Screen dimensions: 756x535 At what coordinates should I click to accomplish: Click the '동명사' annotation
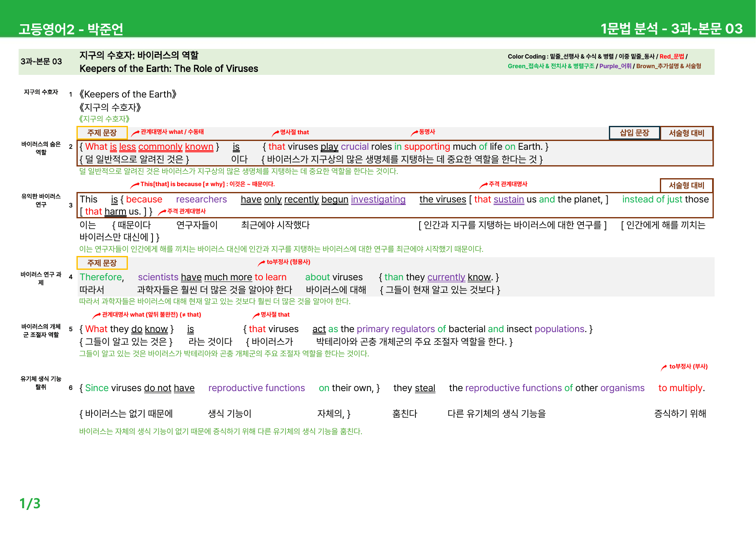pyautogui.click(x=427, y=132)
